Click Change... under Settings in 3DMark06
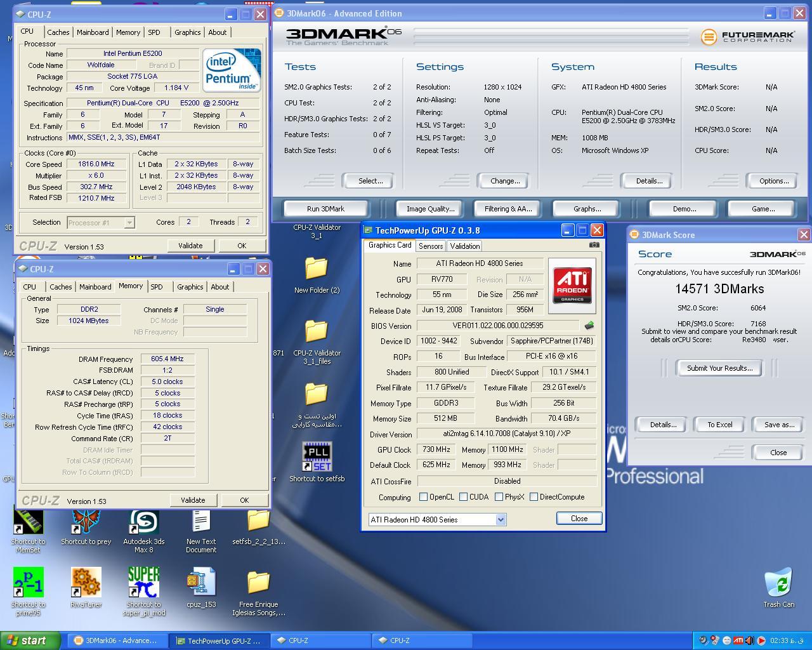This screenshot has height=650, width=812. tap(505, 181)
